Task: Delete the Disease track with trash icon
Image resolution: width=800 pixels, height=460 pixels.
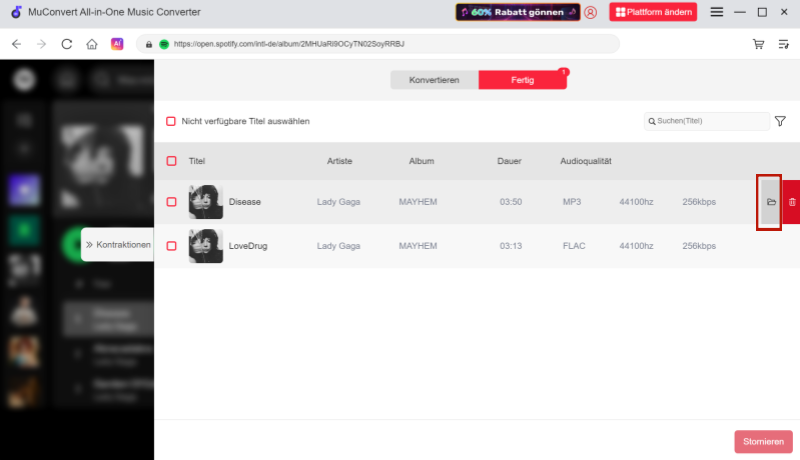Action: (791, 202)
